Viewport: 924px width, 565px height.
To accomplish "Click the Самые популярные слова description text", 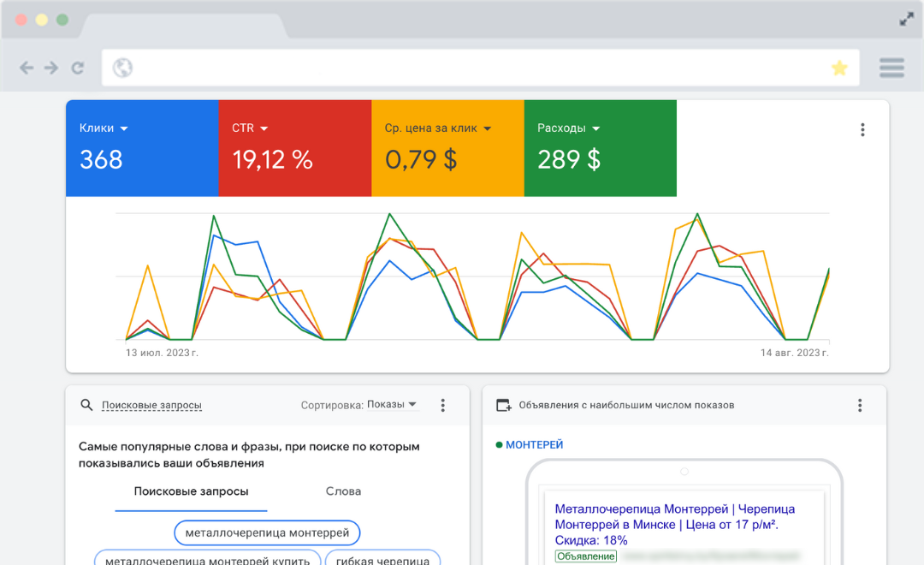I will point(249,455).
